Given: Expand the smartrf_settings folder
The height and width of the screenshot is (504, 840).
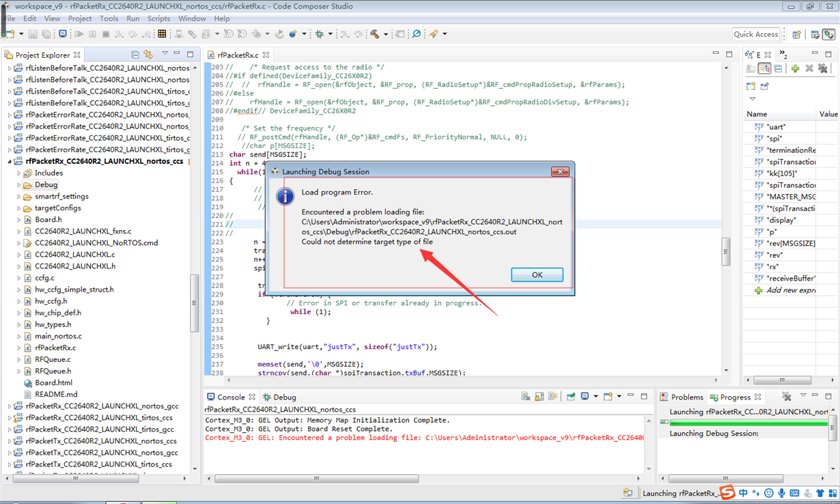Looking at the screenshot, I should [19, 197].
